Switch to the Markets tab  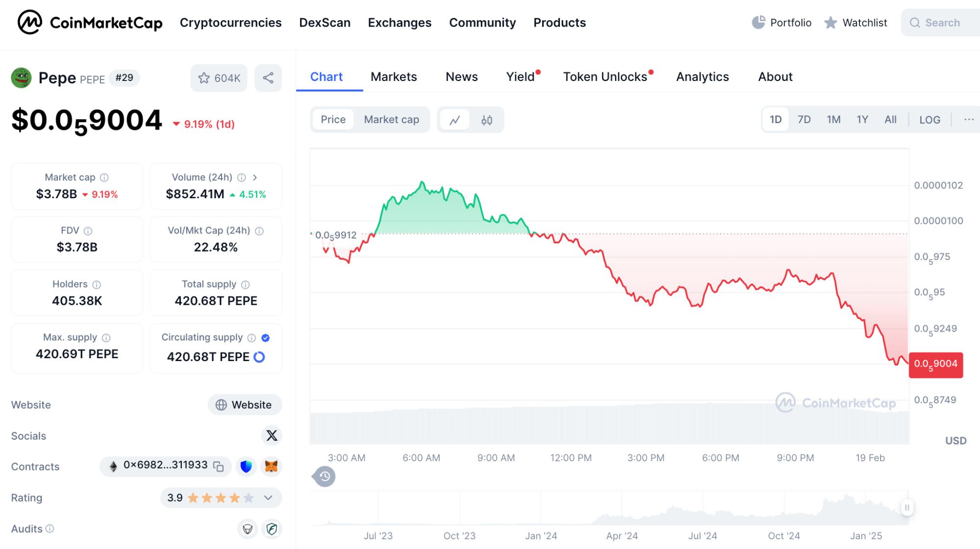[394, 77]
